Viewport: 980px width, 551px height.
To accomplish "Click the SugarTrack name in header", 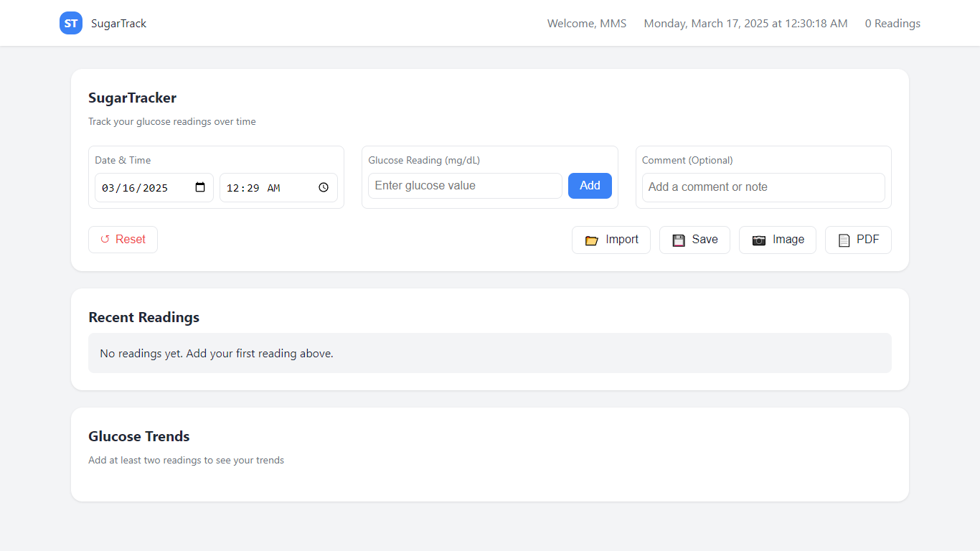I will [x=118, y=24].
